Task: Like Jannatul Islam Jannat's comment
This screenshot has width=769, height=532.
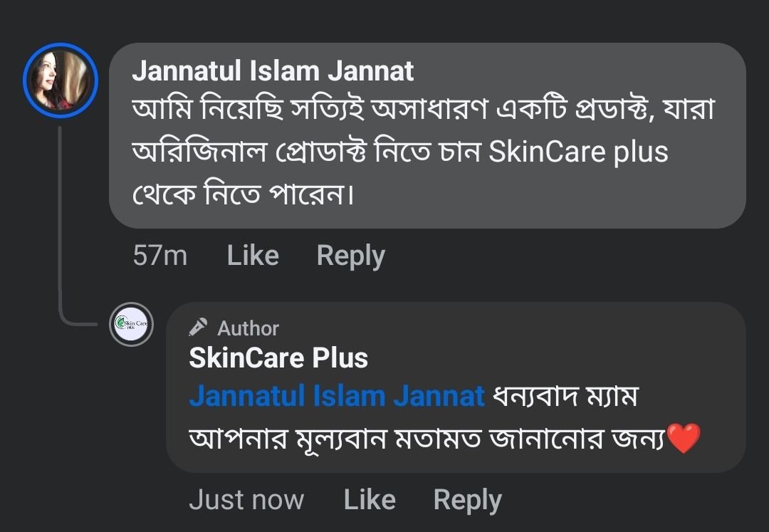Action: pos(253,255)
